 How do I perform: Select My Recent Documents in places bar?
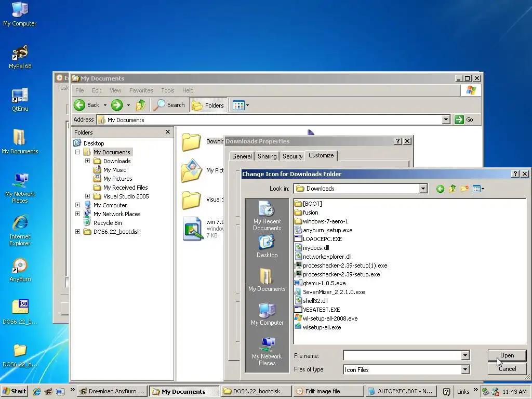pos(267,216)
